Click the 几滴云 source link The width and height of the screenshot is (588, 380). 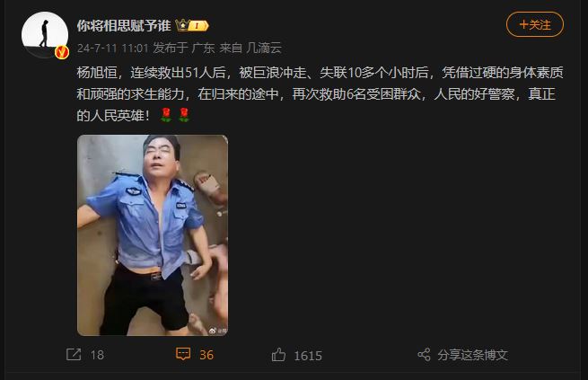(x=264, y=48)
